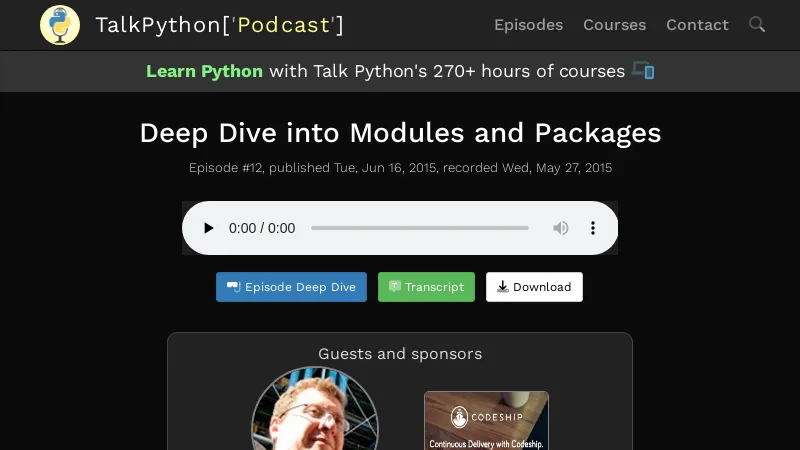Open the Contact nav link
The height and width of the screenshot is (450, 800).
tap(697, 25)
